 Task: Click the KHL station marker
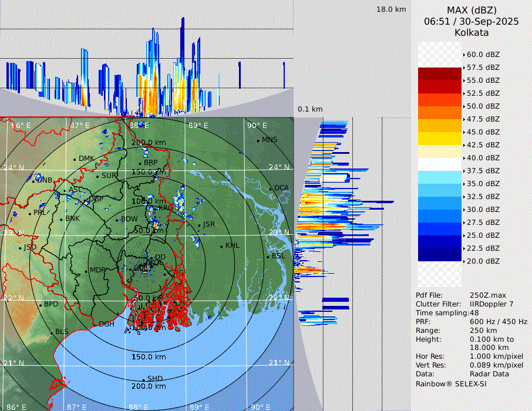(x=221, y=246)
